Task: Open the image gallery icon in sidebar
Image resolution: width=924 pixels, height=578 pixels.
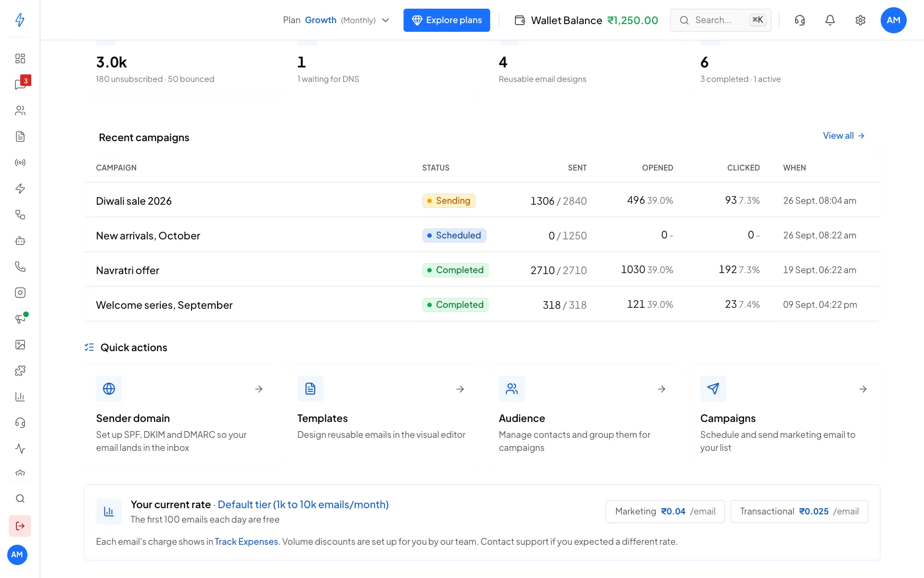Action: point(20,344)
